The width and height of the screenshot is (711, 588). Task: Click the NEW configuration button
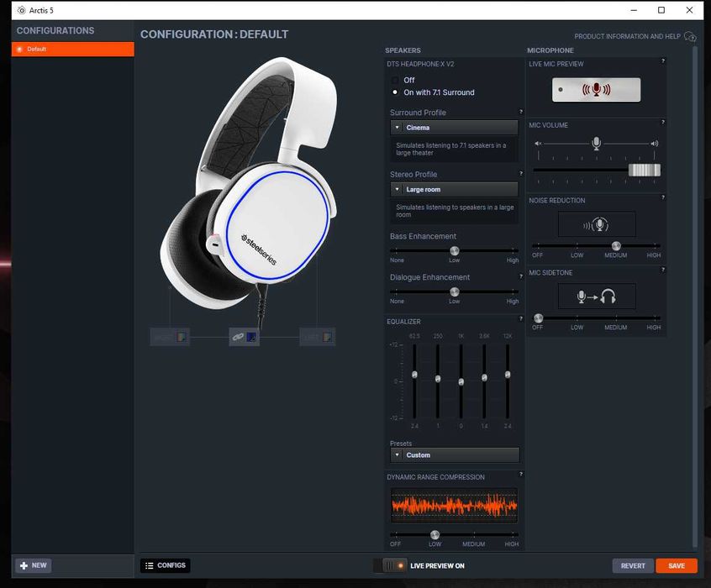34,565
